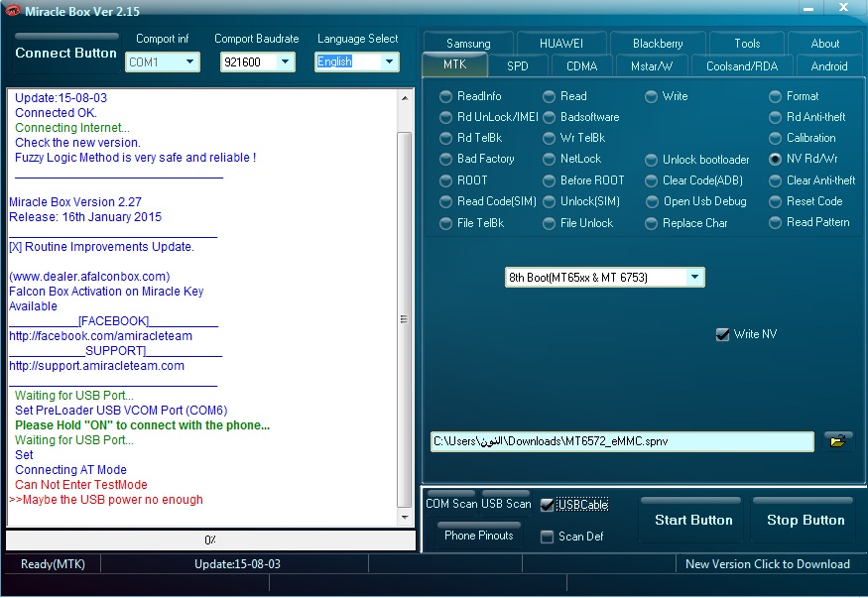Open the Coolsand/RDA tab
868x598 pixels.
coord(742,66)
